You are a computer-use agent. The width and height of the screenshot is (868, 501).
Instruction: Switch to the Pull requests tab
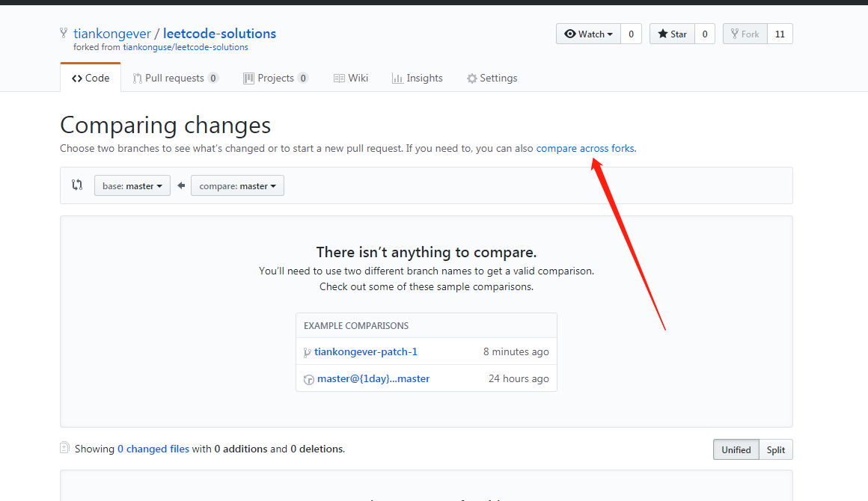coord(175,78)
